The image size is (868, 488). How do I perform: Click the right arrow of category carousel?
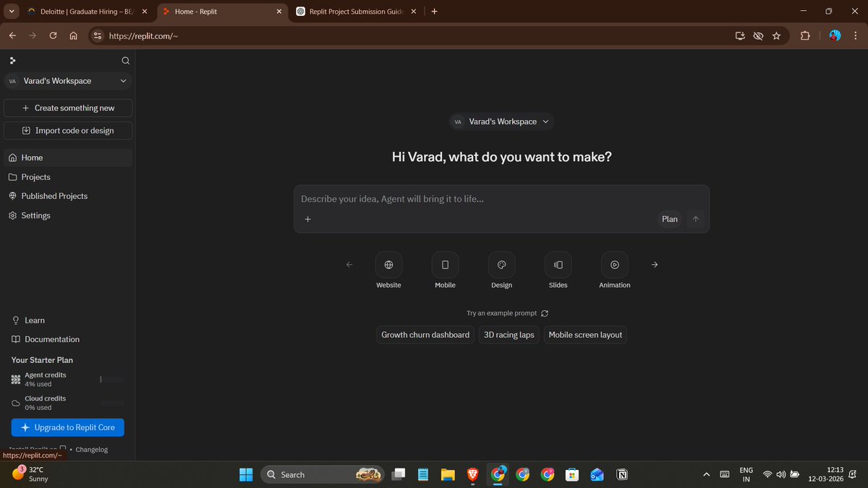pos(655,265)
